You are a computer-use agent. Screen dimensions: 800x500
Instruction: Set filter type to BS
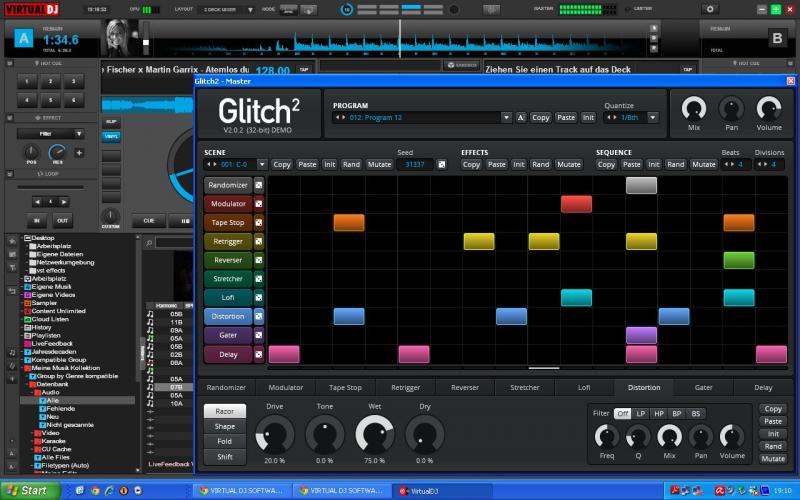click(x=695, y=414)
